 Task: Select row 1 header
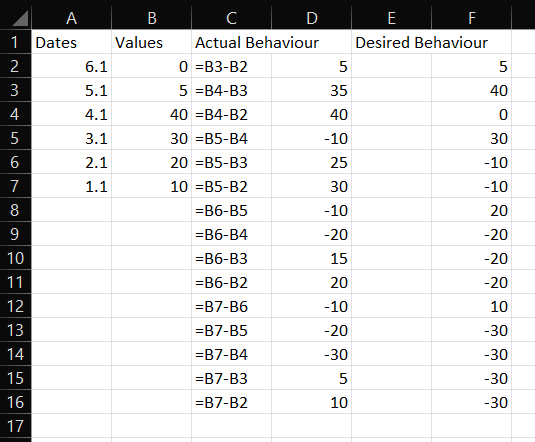pyautogui.click(x=15, y=42)
